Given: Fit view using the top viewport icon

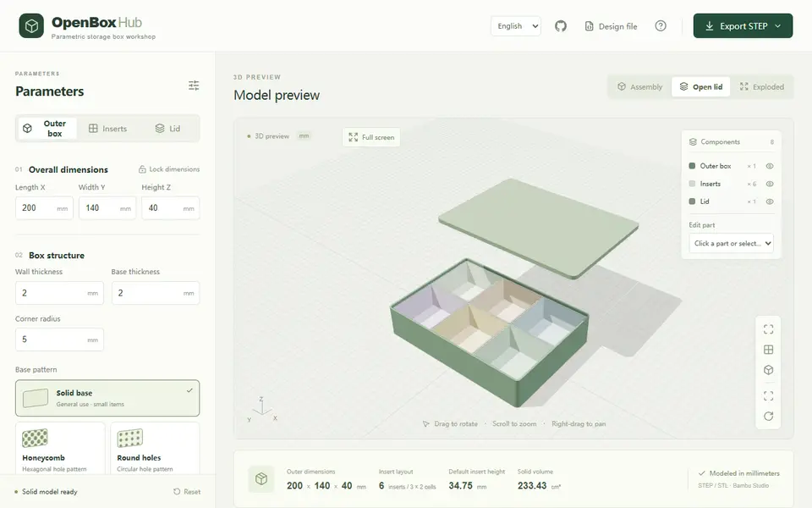Looking at the screenshot, I should tap(769, 329).
